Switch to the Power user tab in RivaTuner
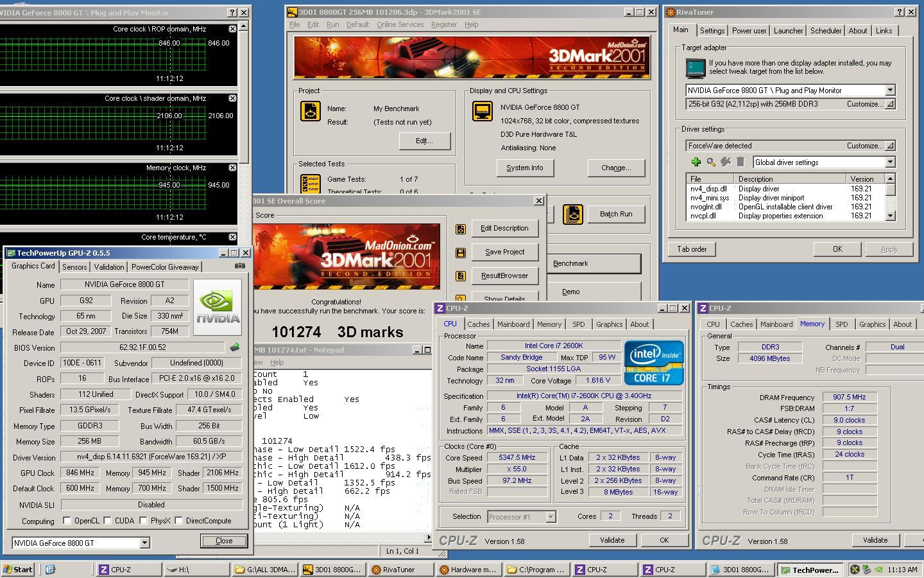The width and height of the screenshot is (924, 578). (x=749, y=31)
